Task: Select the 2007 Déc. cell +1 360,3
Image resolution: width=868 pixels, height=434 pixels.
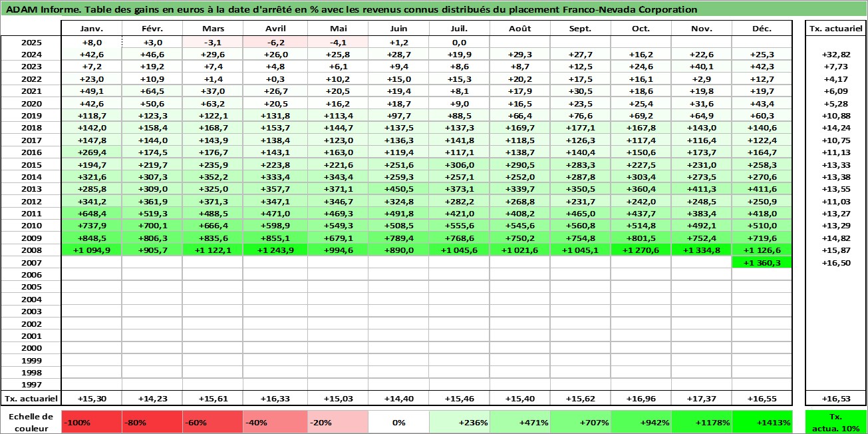Action: click(x=762, y=262)
